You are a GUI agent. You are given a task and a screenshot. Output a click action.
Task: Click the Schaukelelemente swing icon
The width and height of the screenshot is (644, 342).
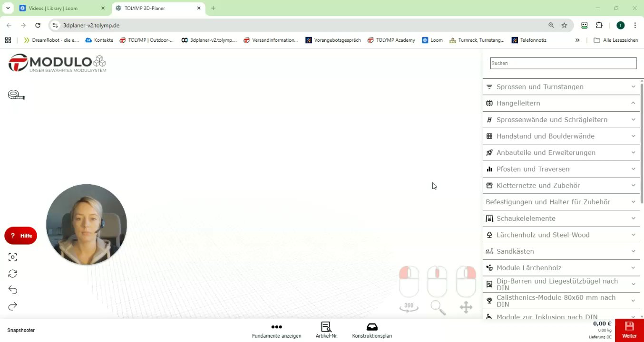point(489,218)
